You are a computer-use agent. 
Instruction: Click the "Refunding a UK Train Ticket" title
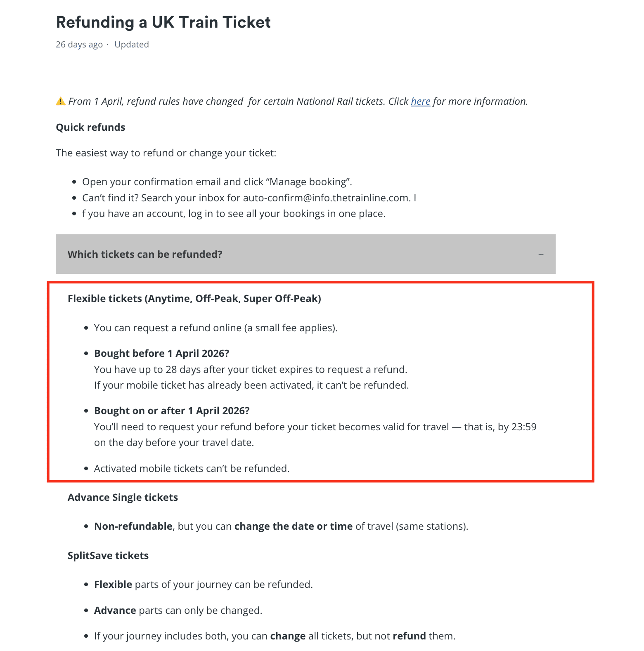point(163,22)
